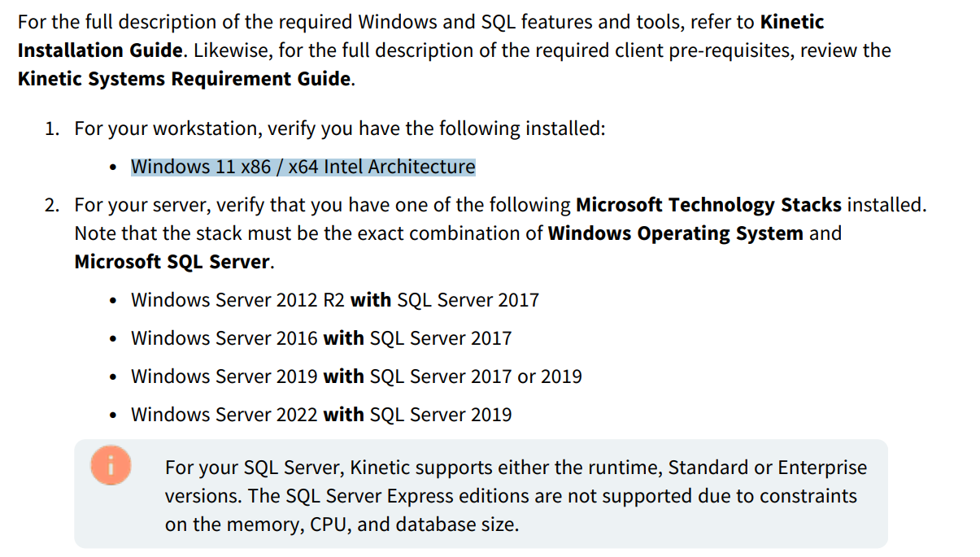Select the Windows Server 2016 bullet item
980x557 pixels.
coord(321,338)
